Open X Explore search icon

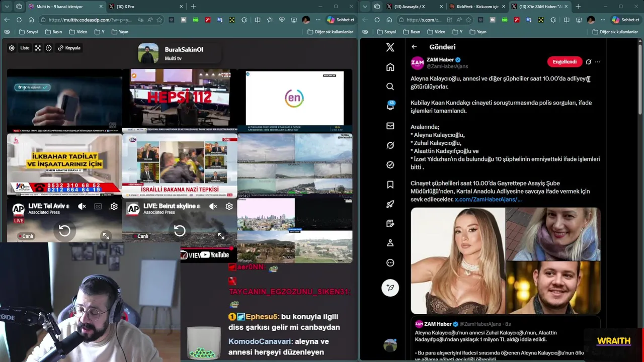(x=390, y=86)
